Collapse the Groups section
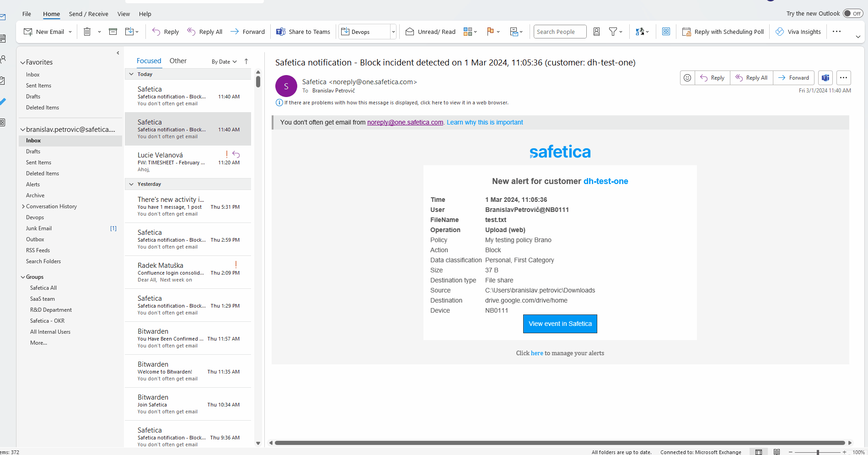Screen dimensions: 868x455 pos(23,277)
